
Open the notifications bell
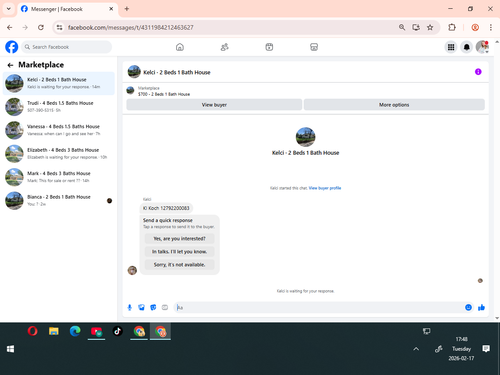pos(467,47)
